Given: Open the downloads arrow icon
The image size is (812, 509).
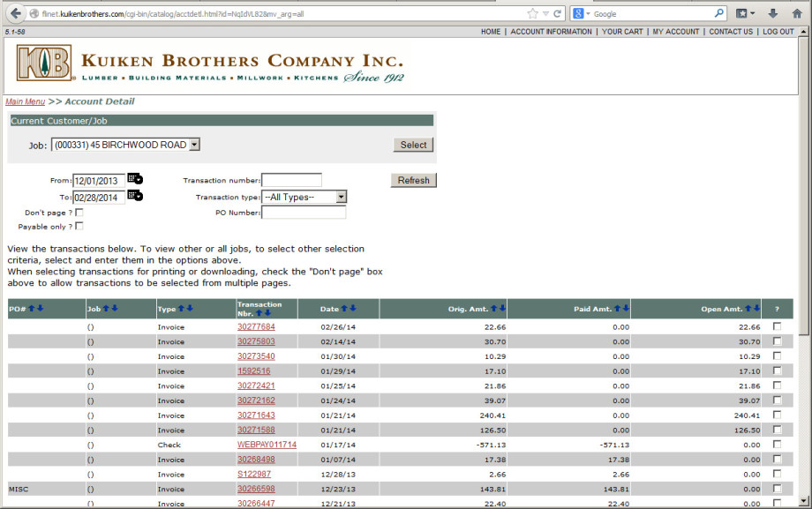Looking at the screenshot, I should click(x=772, y=14).
